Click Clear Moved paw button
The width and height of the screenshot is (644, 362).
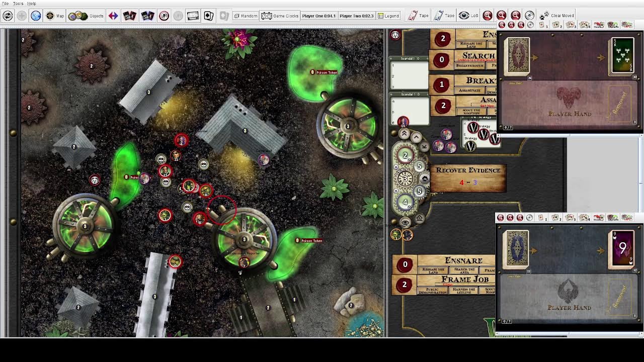point(557,16)
